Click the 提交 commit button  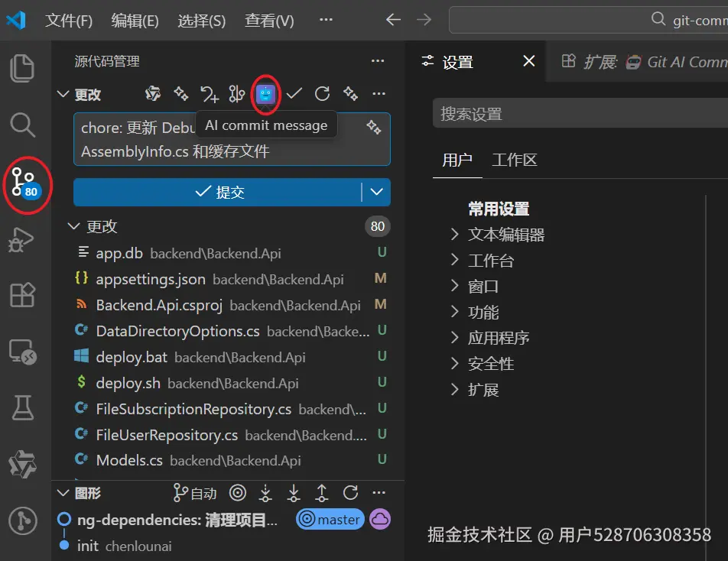[217, 192]
